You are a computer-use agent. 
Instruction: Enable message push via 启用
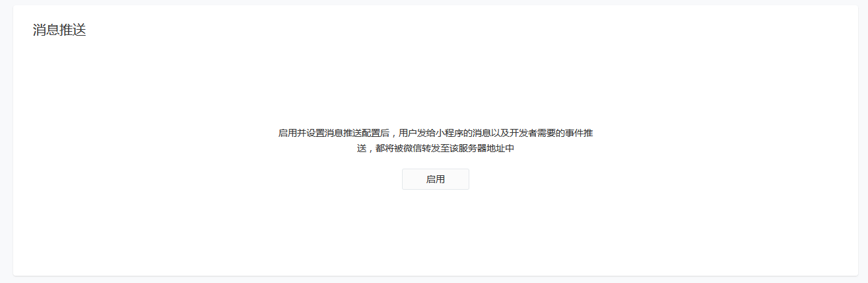coord(436,179)
